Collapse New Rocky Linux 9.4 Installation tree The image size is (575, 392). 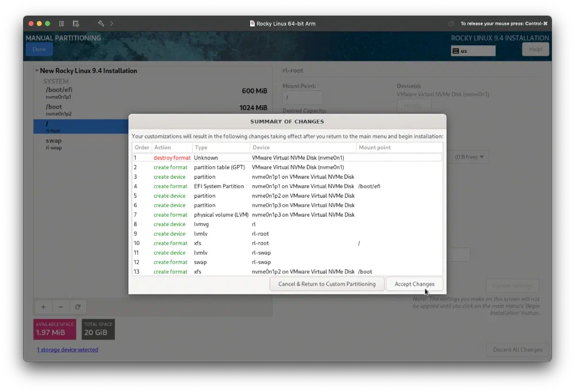tap(37, 71)
